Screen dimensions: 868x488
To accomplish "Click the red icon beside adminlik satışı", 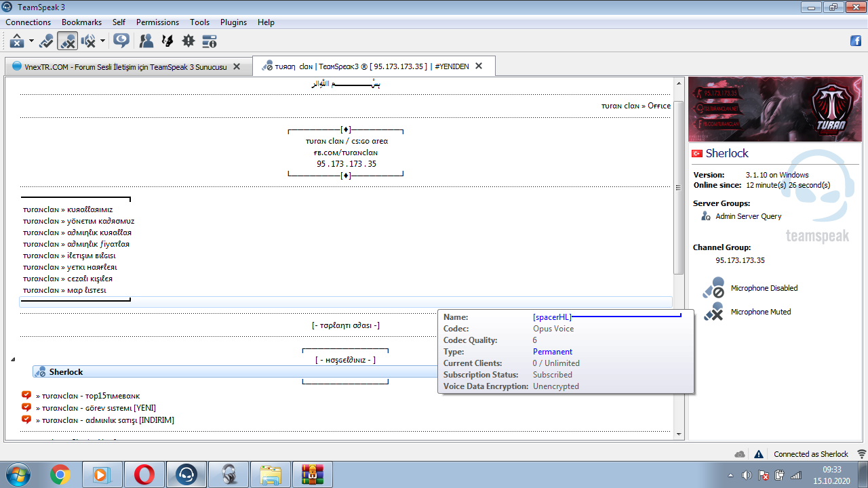I will [x=26, y=420].
